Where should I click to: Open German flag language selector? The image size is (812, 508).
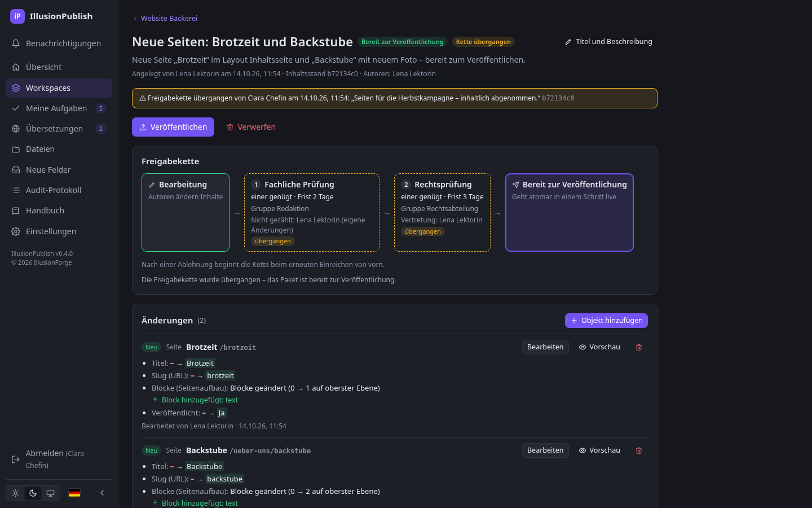click(74, 493)
